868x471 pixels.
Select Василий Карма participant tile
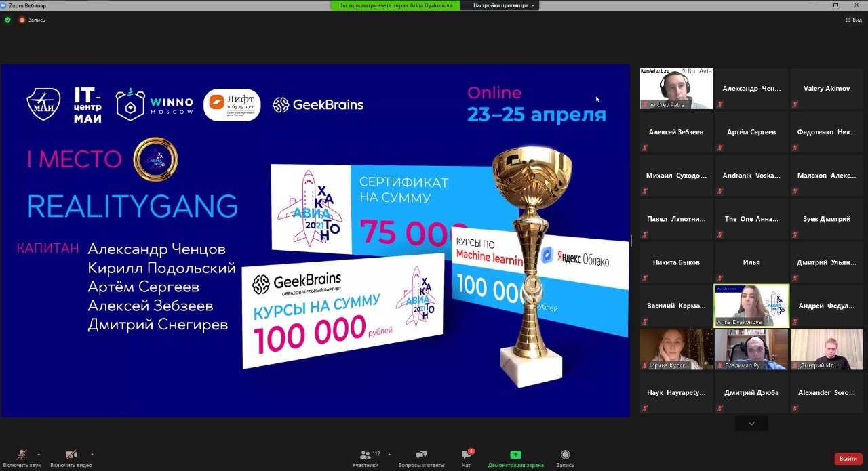click(676, 306)
